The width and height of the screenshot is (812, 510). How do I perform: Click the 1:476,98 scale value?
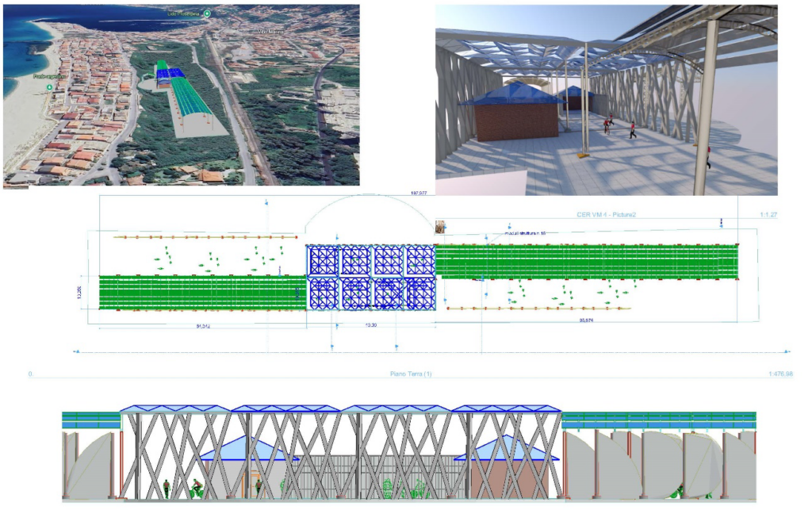(x=779, y=374)
